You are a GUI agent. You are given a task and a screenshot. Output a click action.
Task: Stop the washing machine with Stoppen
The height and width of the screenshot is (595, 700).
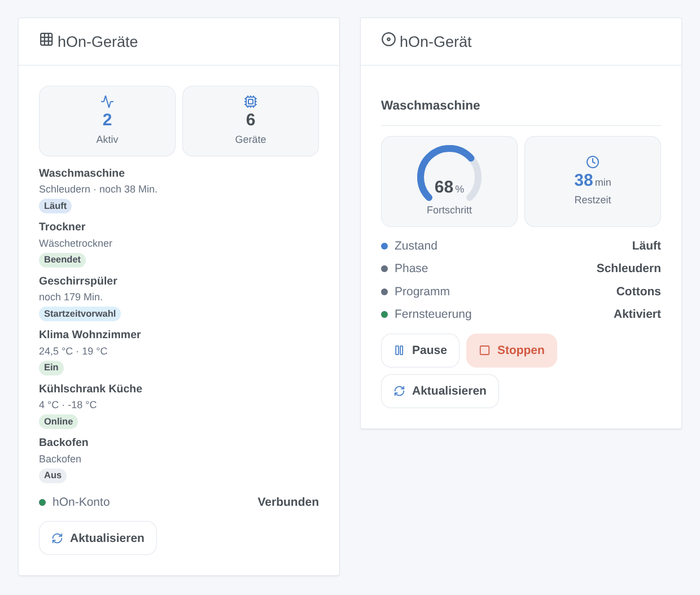(511, 351)
